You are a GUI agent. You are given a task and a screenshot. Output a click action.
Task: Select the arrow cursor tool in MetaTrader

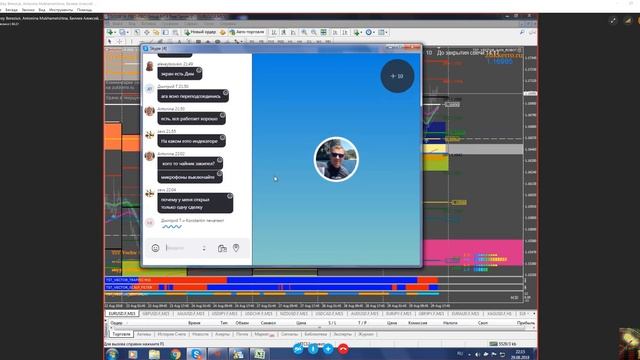(109, 41)
